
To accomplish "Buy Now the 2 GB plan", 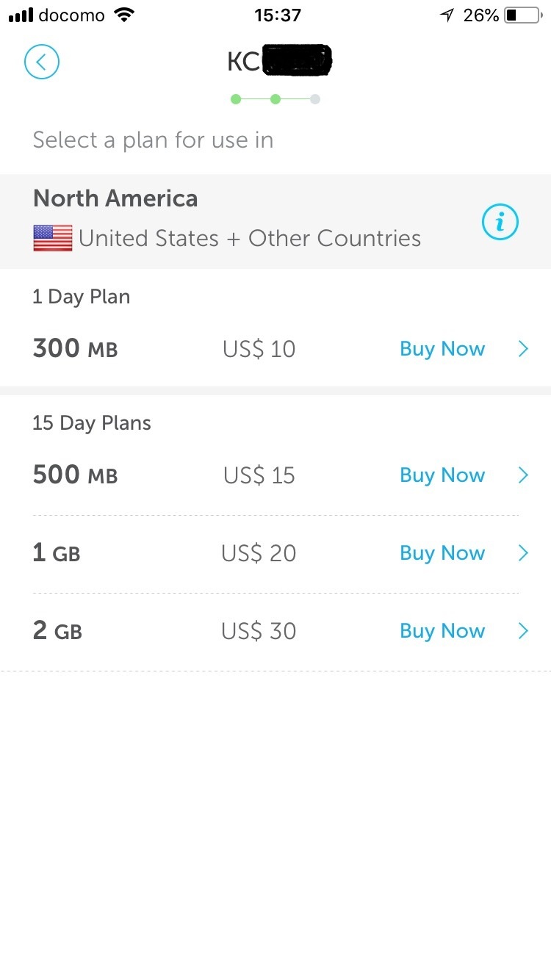I will [442, 631].
